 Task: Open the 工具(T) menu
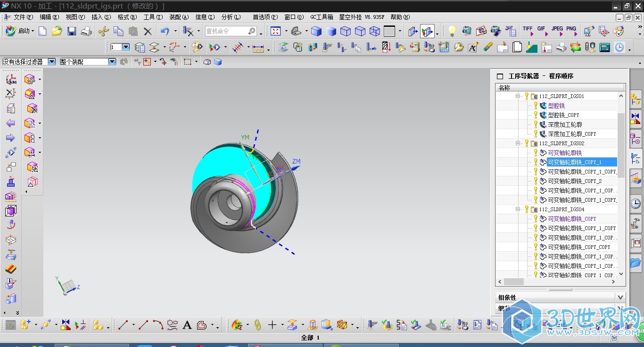[153, 17]
